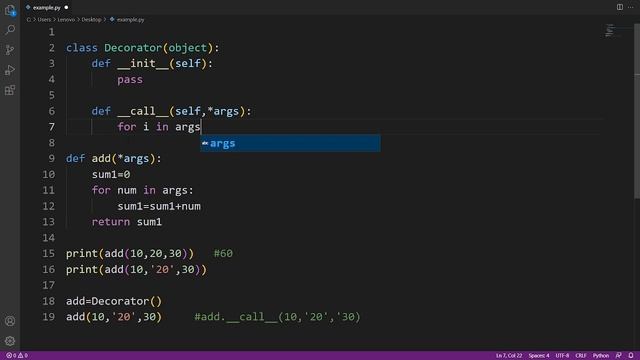Open errors and warnings count in status bar
The width and height of the screenshot is (640, 360).
pyautogui.click(x=17, y=356)
